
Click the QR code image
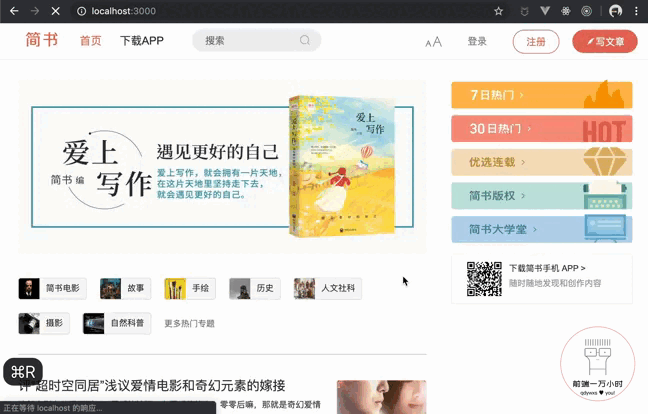484,279
